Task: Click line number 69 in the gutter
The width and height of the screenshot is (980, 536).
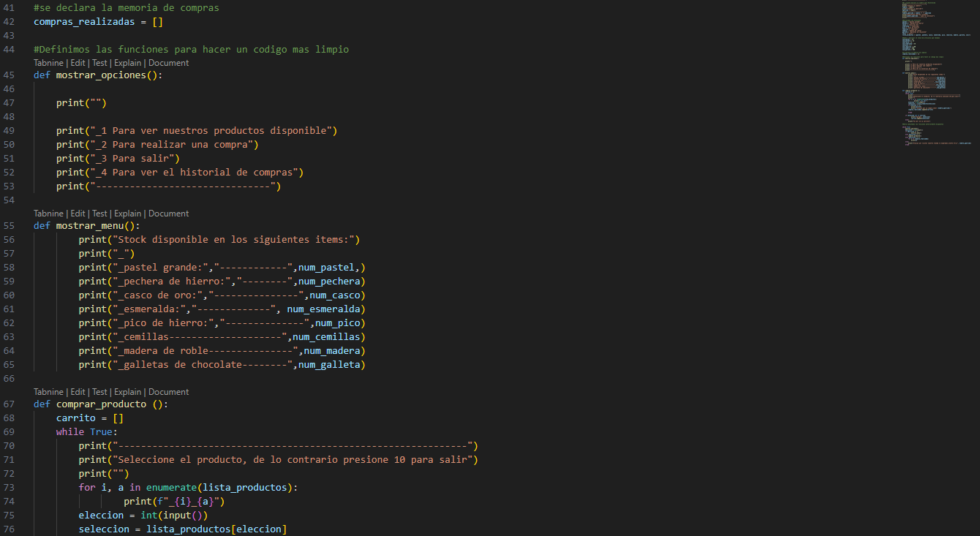Action: point(9,431)
